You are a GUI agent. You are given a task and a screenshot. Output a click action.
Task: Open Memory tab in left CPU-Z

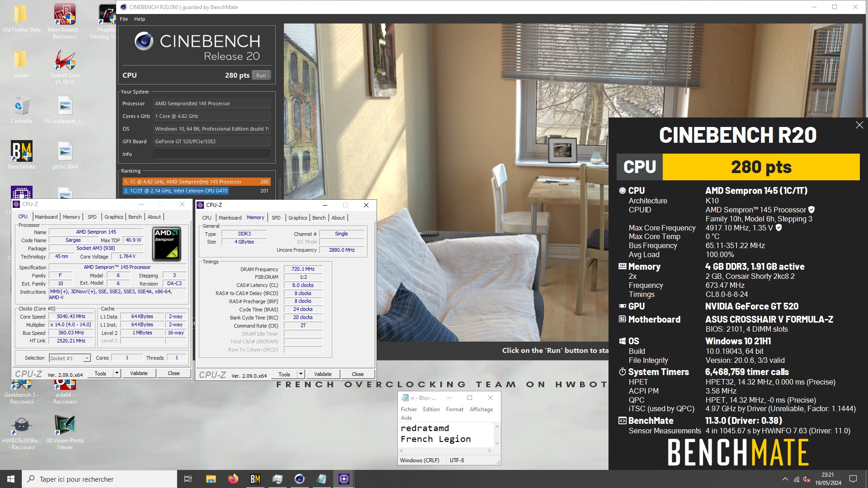pyautogui.click(x=71, y=217)
